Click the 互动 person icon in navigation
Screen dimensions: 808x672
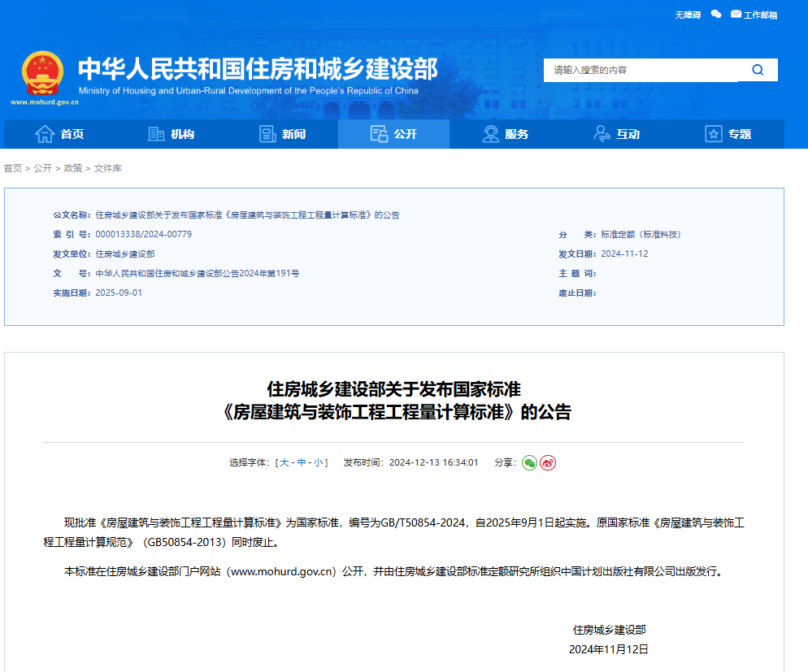(x=601, y=134)
